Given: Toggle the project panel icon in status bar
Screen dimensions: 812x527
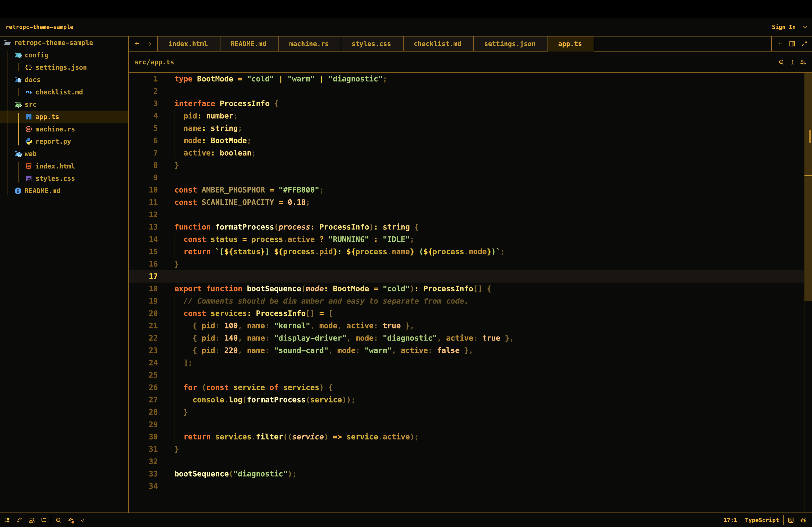Looking at the screenshot, I should coord(7,520).
